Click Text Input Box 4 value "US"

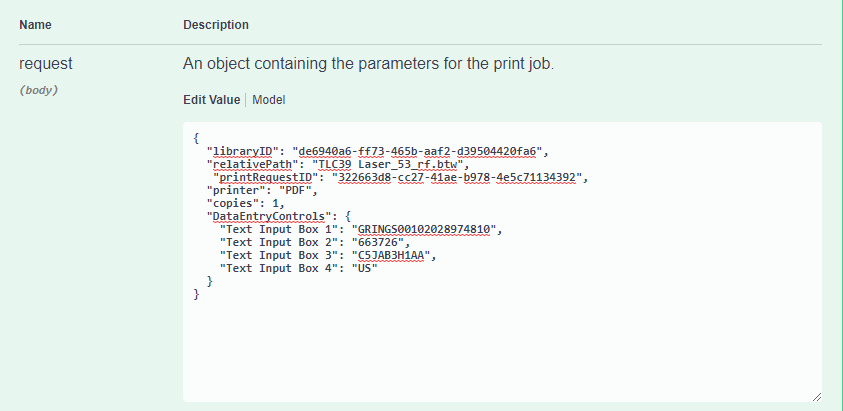tap(361, 268)
